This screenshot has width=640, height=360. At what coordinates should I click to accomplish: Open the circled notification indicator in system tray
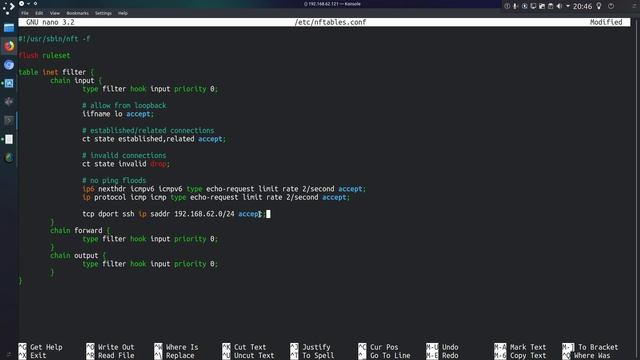(507, 6)
